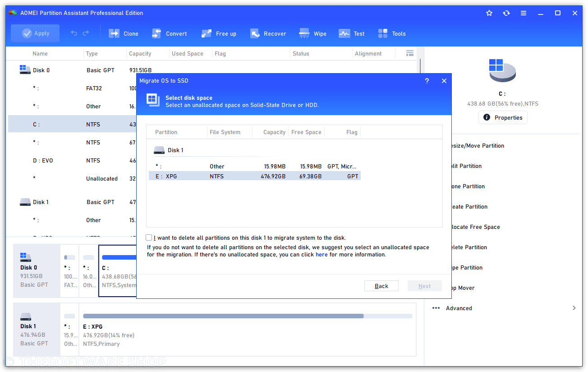Select the Unallocated partition row
Screen dimensions: 588x372
(x=72, y=178)
